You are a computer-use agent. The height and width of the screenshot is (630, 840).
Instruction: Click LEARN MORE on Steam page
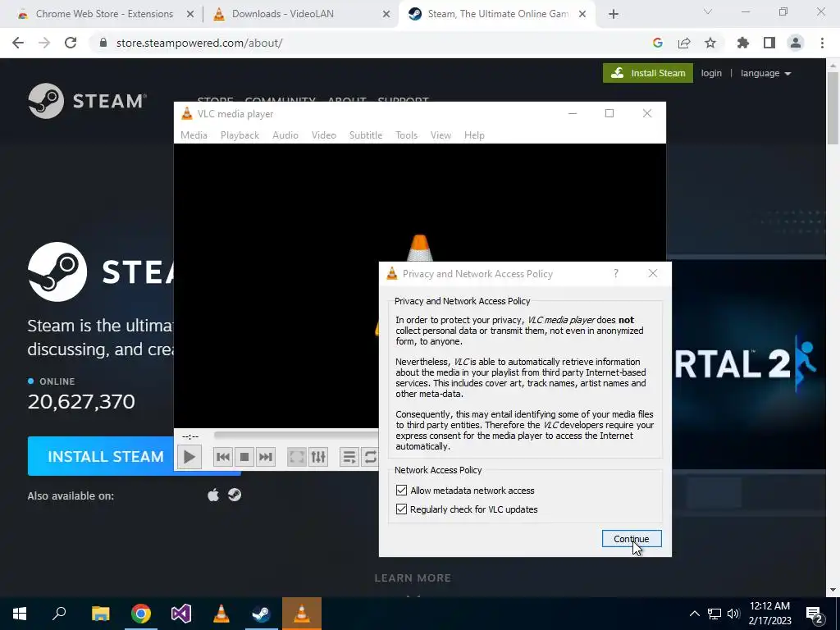pyautogui.click(x=413, y=577)
